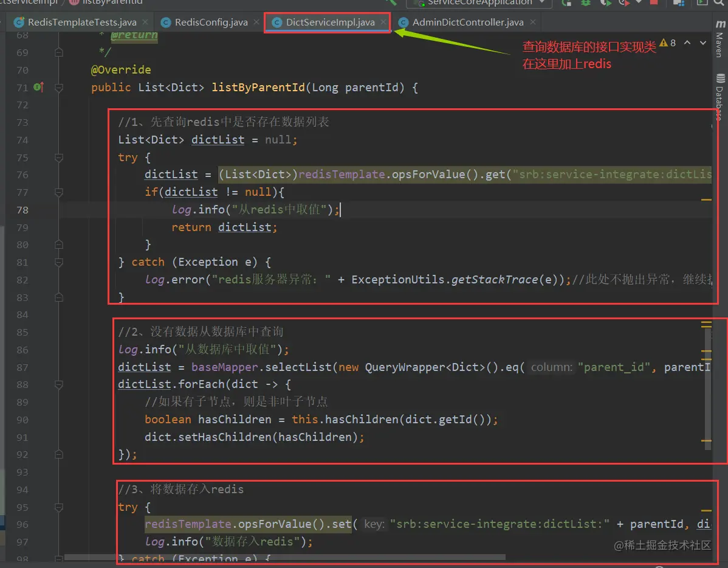Click the implements-method gutter icon on line 71

(x=38, y=87)
